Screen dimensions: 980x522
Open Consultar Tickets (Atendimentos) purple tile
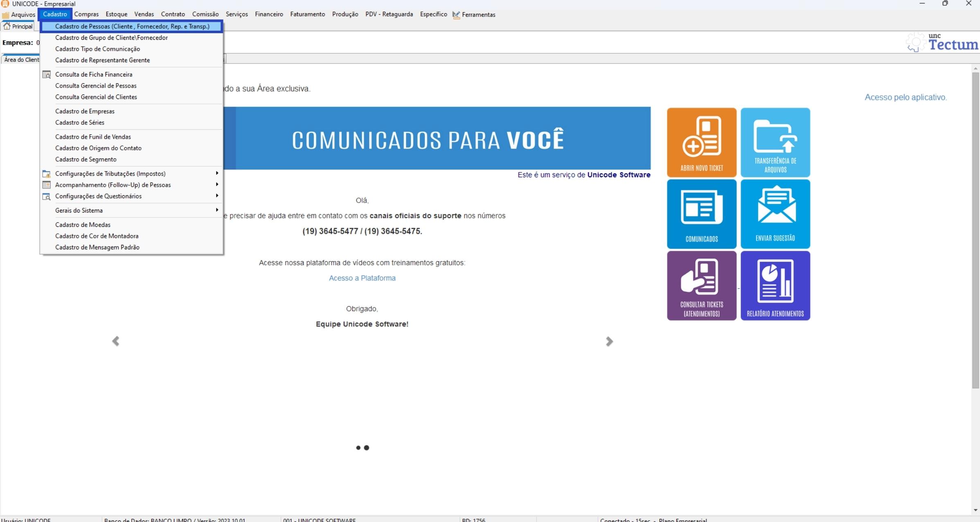tap(701, 285)
